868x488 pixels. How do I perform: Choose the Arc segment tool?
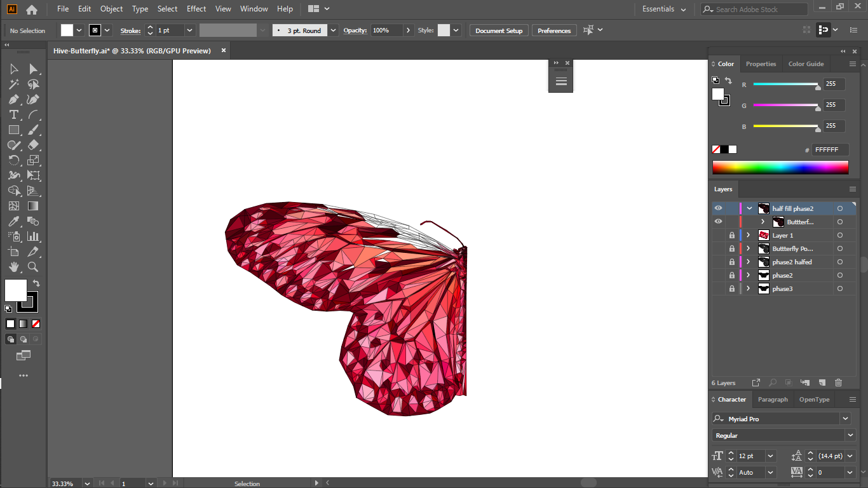[x=34, y=114]
